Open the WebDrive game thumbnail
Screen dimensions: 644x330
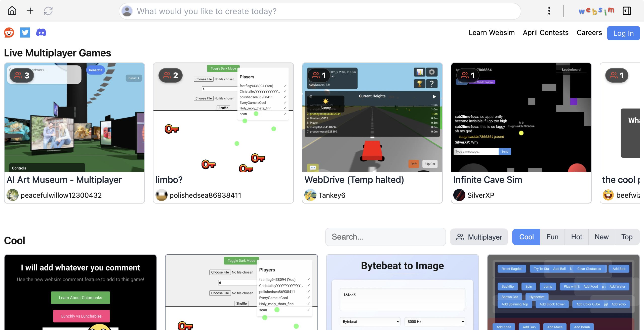[x=372, y=117]
